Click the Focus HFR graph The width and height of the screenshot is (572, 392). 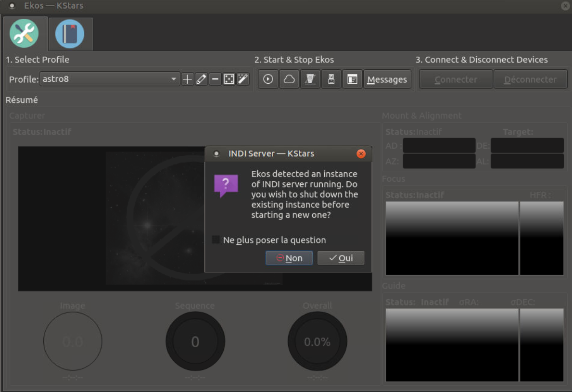(x=452, y=238)
